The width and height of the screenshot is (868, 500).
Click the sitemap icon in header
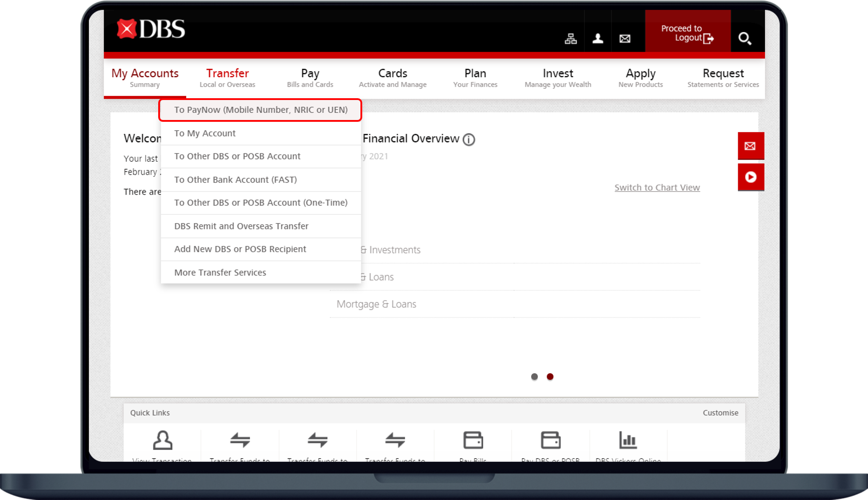point(571,39)
